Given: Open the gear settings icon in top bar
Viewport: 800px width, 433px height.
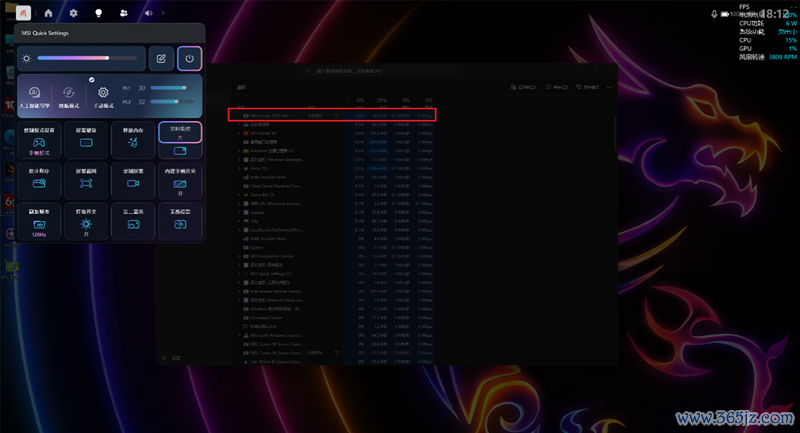Looking at the screenshot, I should coord(73,13).
